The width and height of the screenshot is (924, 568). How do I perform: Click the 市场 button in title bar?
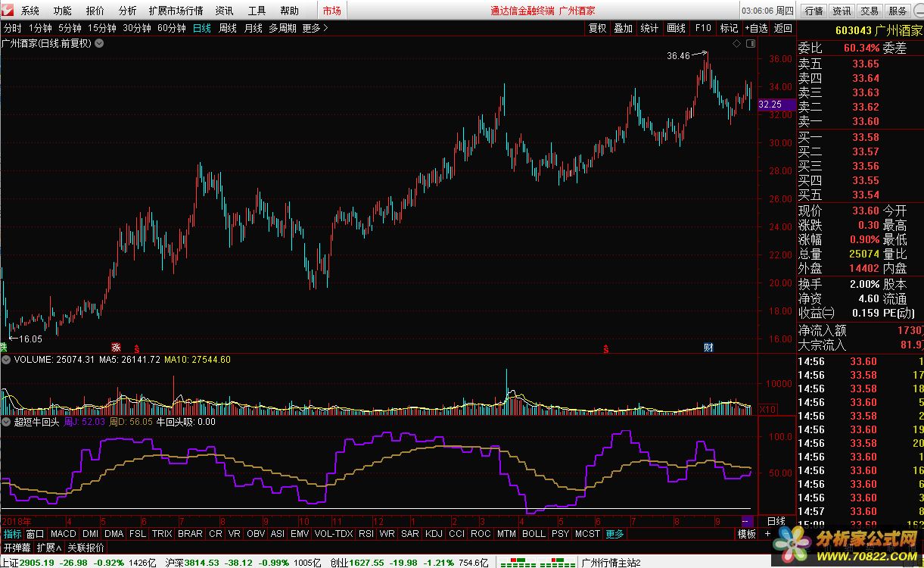tap(331, 11)
